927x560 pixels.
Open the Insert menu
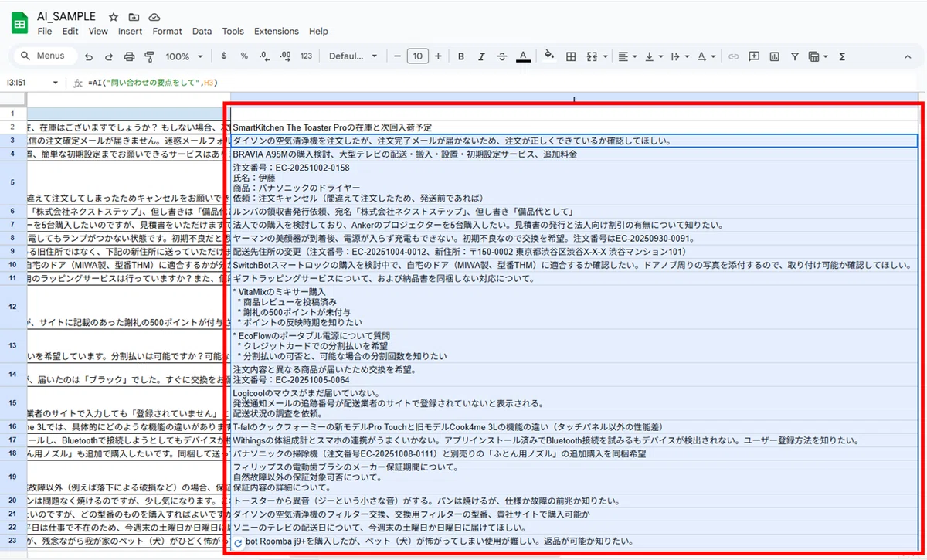[x=130, y=32]
